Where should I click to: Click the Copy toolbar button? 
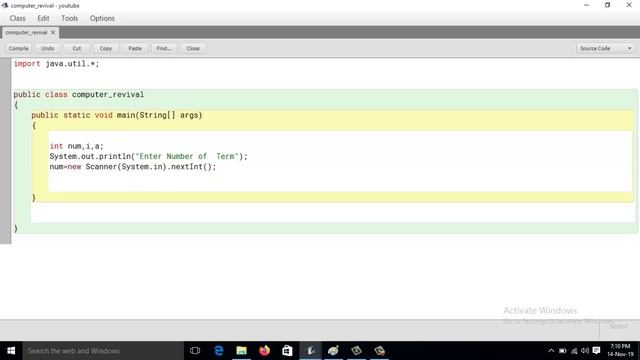106,48
